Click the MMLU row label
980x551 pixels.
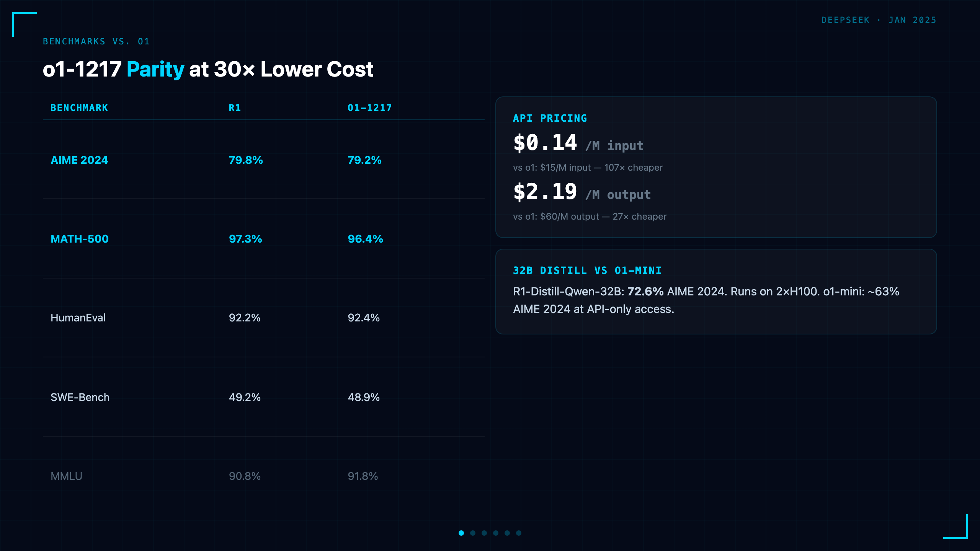click(x=67, y=476)
